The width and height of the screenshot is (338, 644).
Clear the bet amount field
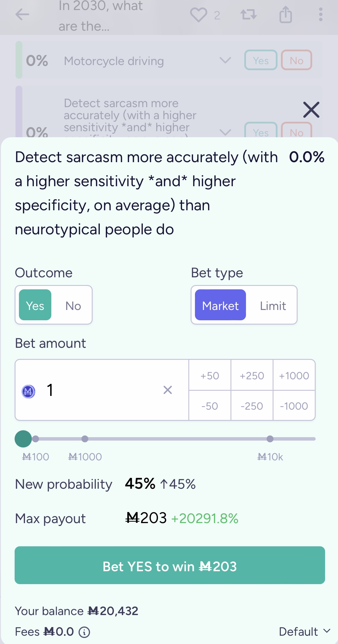coord(168,390)
